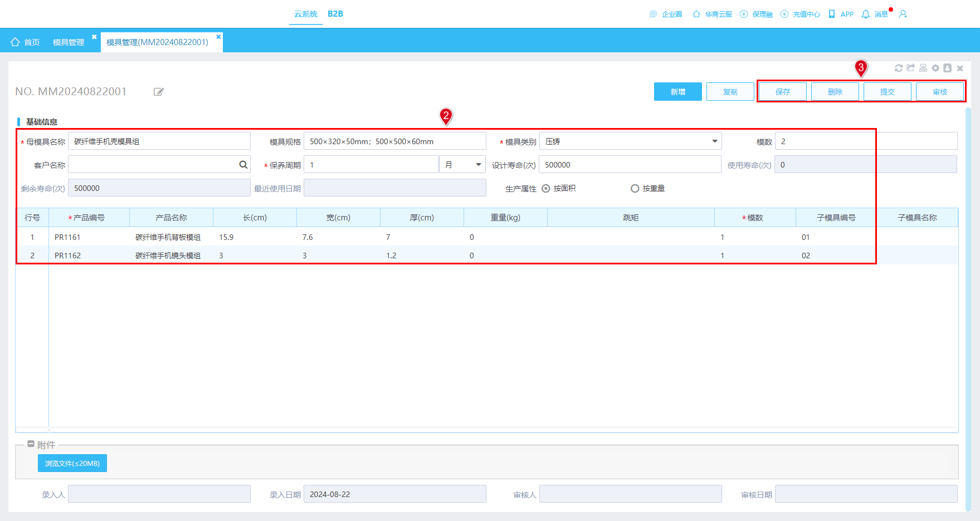Screen dimensions: 980x521
Task: Open the 企业圈 link
Action: 666,14
